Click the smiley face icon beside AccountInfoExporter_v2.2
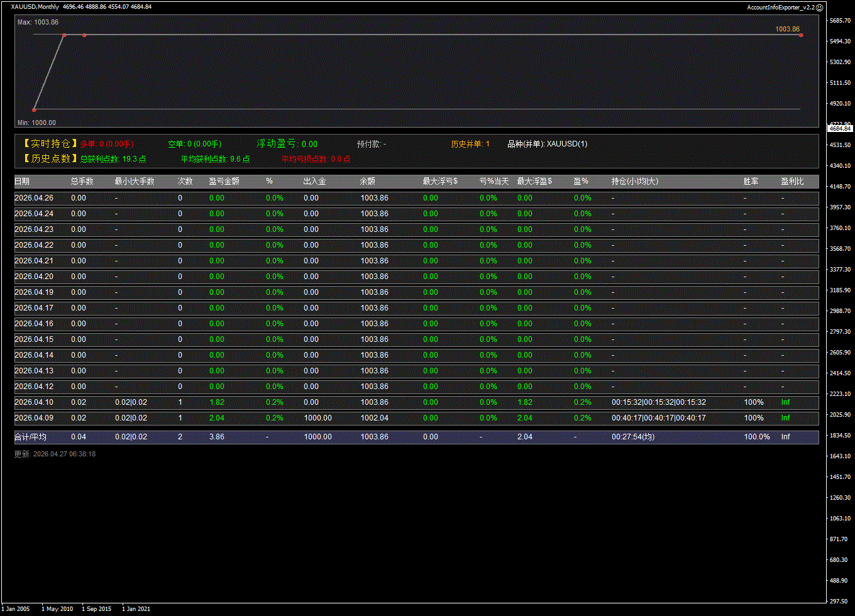 (819, 7)
